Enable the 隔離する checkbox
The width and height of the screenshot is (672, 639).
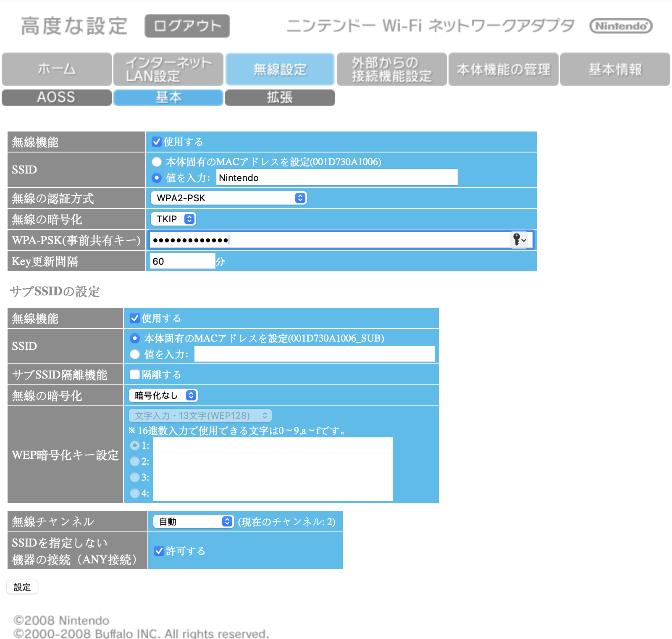coord(135,374)
